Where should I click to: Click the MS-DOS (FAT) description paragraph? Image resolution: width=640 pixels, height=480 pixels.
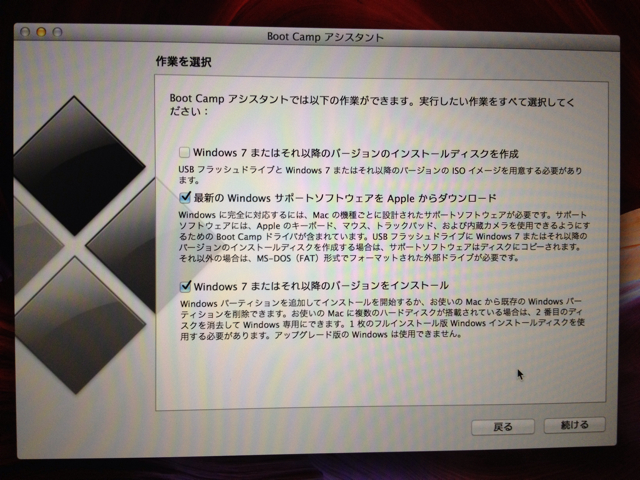click(384, 236)
